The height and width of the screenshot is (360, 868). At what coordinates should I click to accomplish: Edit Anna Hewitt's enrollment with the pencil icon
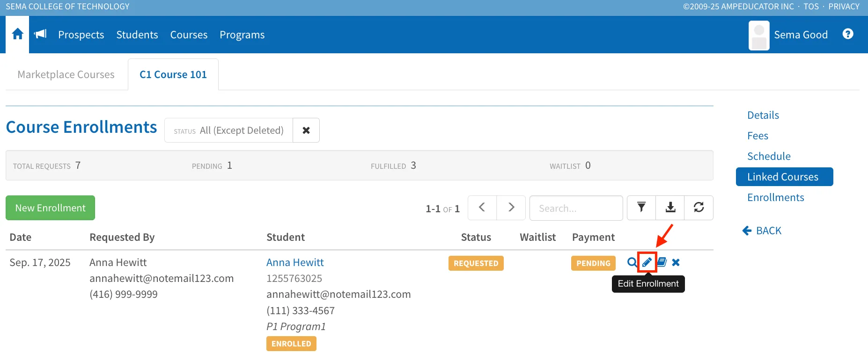click(647, 262)
